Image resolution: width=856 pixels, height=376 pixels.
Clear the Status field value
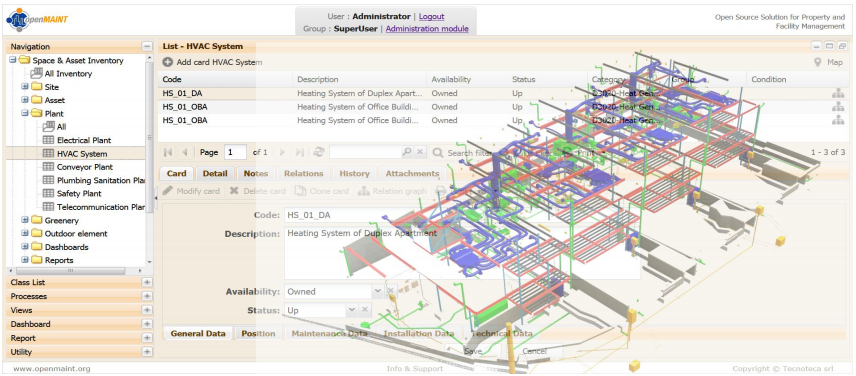[366, 311]
